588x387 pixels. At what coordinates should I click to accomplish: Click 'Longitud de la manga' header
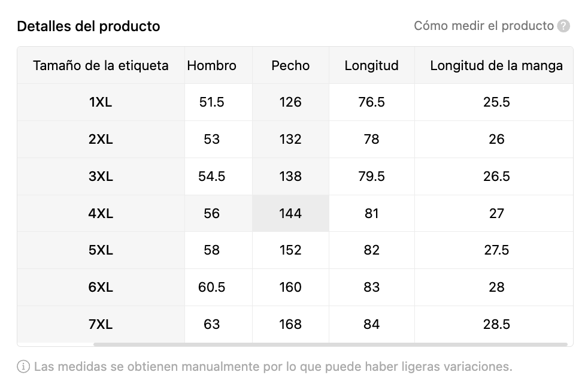coord(496,66)
